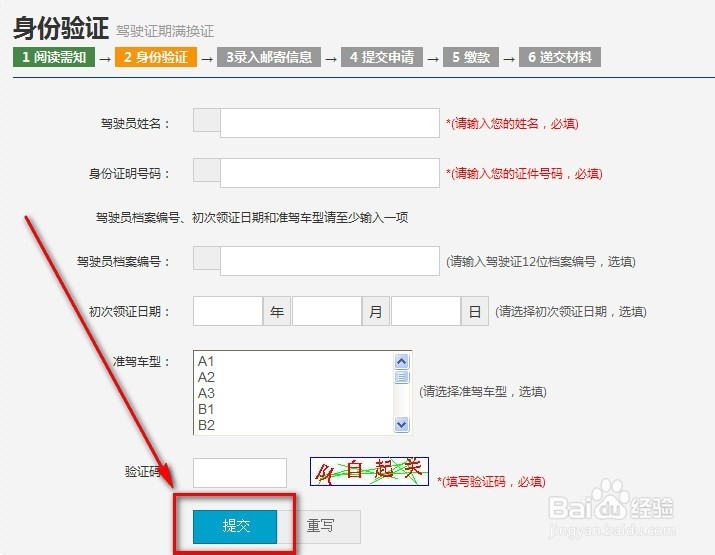The width and height of the screenshot is (715, 555).
Task: Select step 4 提交申请
Action: (x=382, y=57)
